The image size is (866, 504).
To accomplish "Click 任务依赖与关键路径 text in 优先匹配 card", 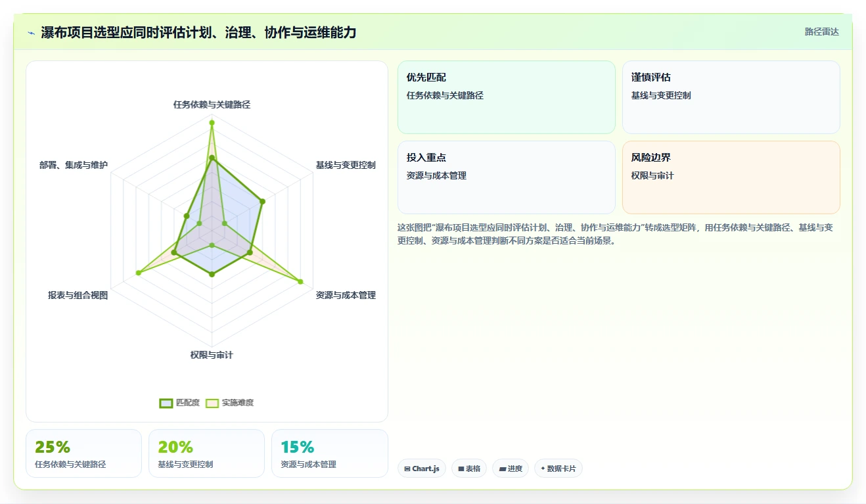I will tap(445, 95).
